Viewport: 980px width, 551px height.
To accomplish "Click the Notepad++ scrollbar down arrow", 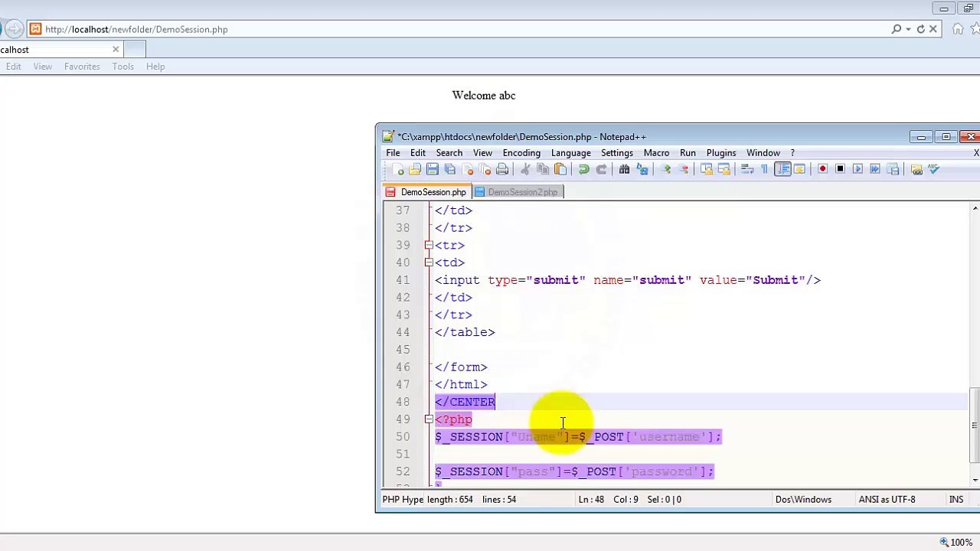I will point(975,480).
